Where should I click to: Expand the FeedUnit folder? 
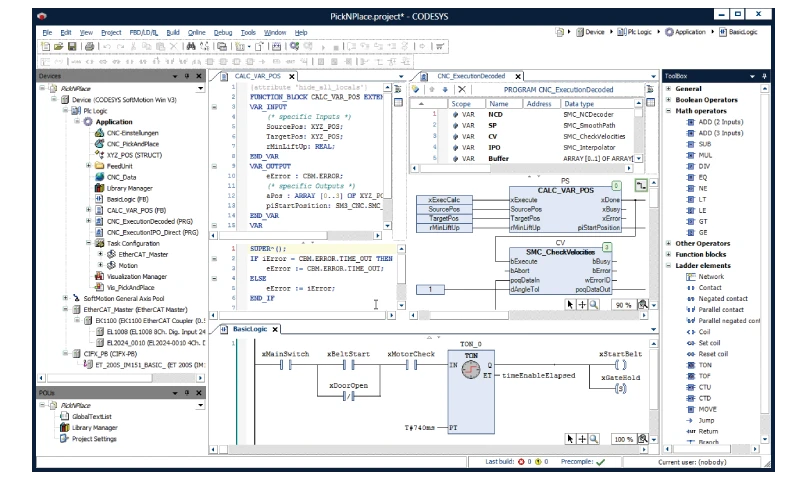88,166
